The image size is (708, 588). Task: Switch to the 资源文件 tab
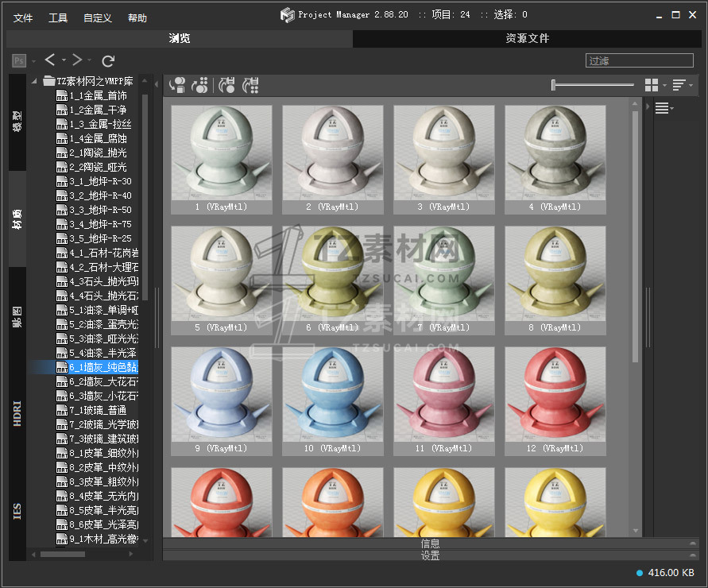527,38
